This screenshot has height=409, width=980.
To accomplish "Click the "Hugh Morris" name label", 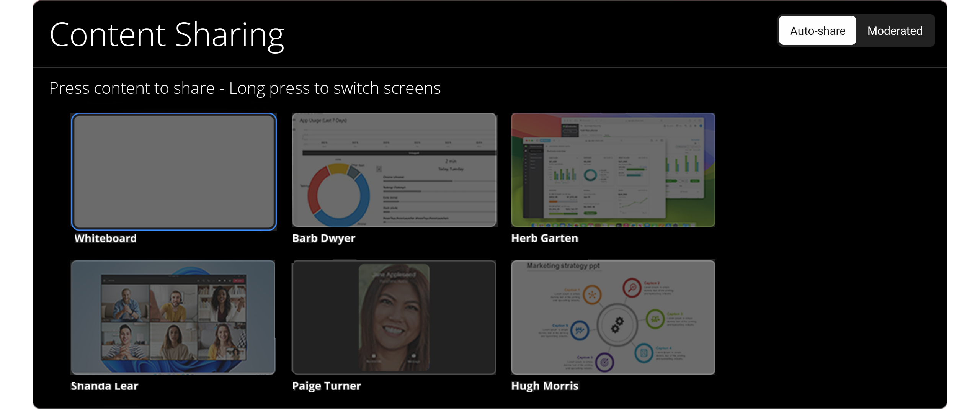I will 544,386.
